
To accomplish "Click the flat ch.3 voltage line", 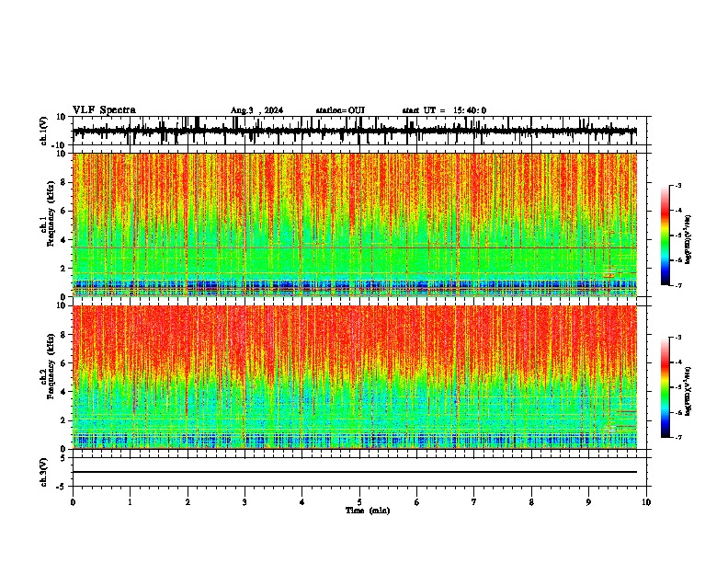I will click(x=355, y=472).
